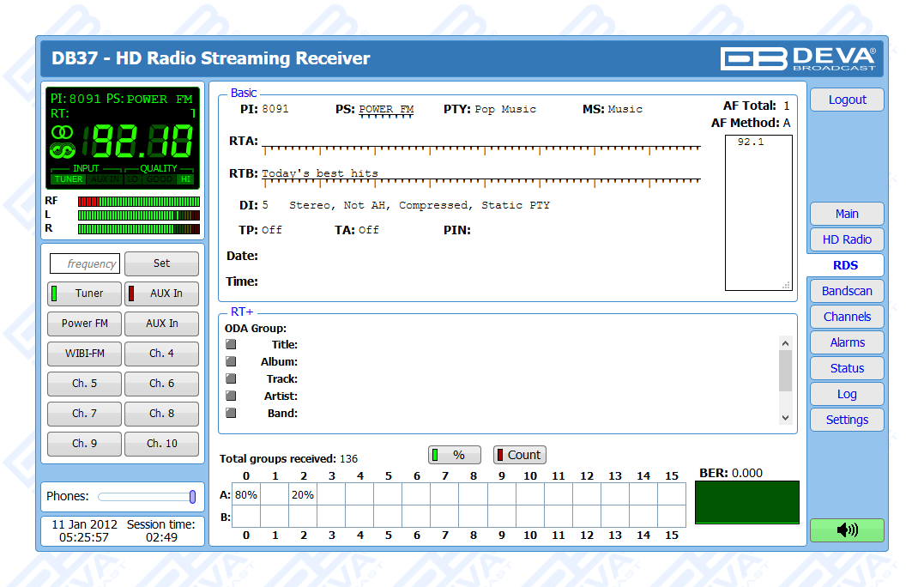Image resolution: width=924 pixels, height=587 pixels.
Task: Select the WIBI-FM preset
Action: pyautogui.click(x=84, y=354)
